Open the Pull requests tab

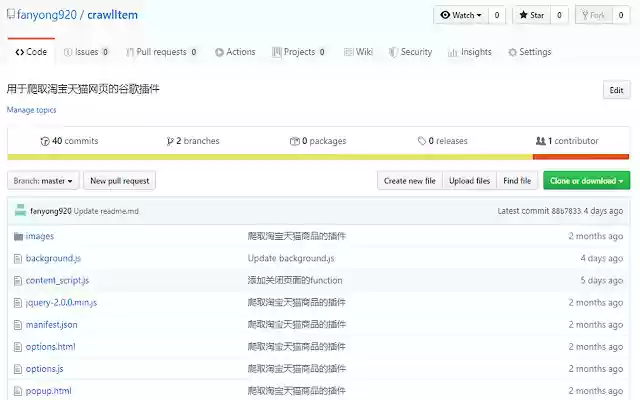161,52
